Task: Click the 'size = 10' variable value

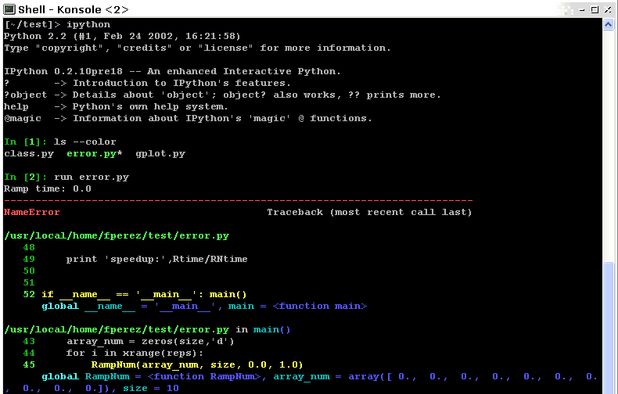Action: coord(151,388)
